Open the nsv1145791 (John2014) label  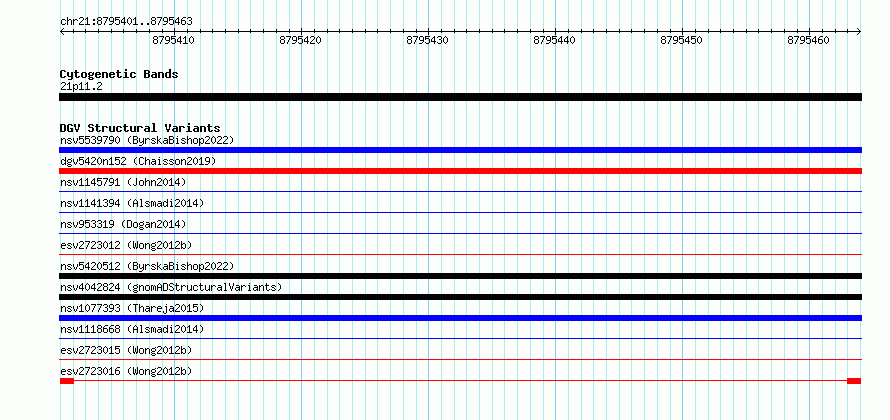coord(123,182)
